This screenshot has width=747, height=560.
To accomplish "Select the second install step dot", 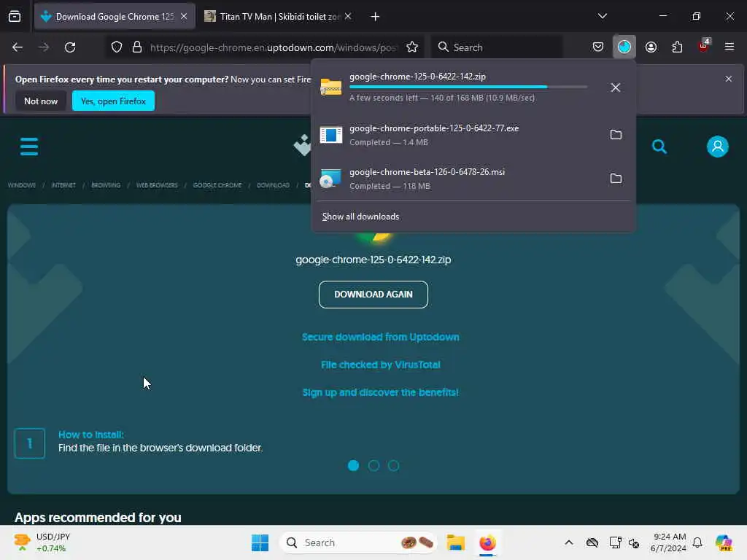I will [x=373, y=465].
